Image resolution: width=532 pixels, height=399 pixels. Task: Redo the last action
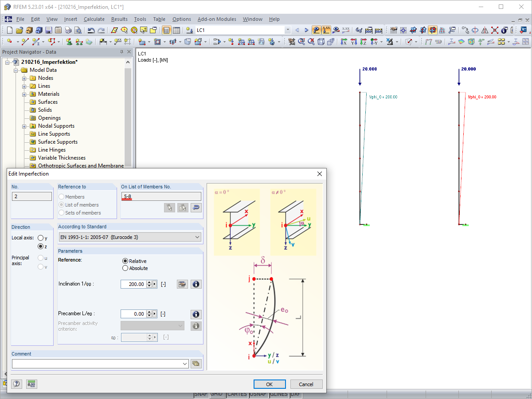[101, 30]
